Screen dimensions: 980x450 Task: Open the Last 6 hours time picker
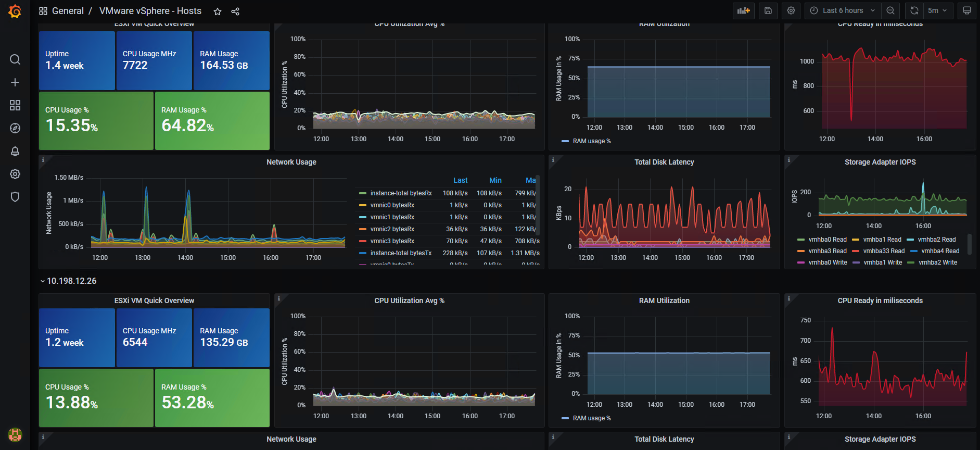point(843,10)
